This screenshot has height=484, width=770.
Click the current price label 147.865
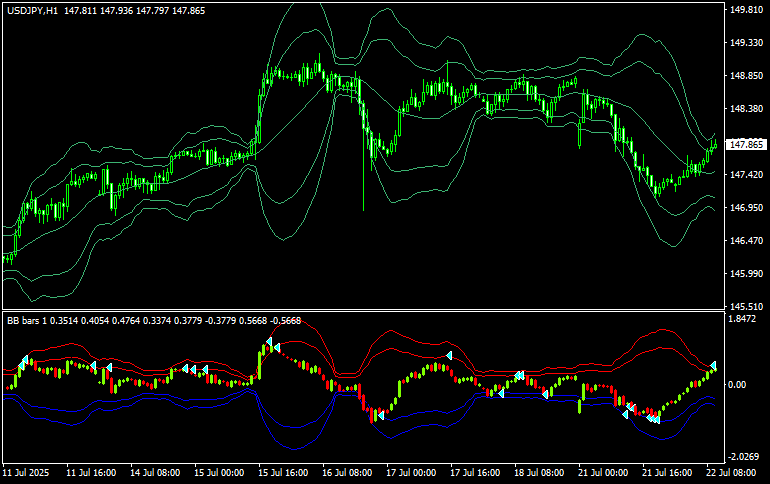click(x=746, y=144)
